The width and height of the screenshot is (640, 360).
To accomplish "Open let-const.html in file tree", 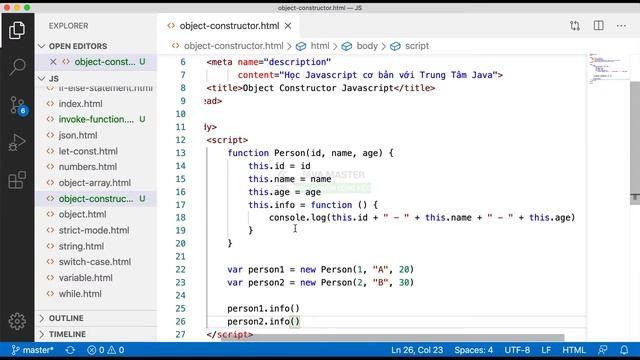I will point(88,151).
